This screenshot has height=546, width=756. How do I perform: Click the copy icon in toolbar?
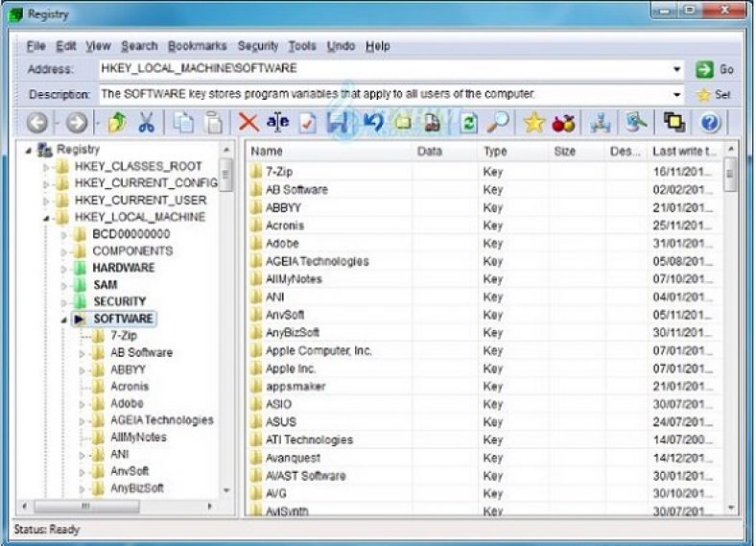click(x=182, y=123)
